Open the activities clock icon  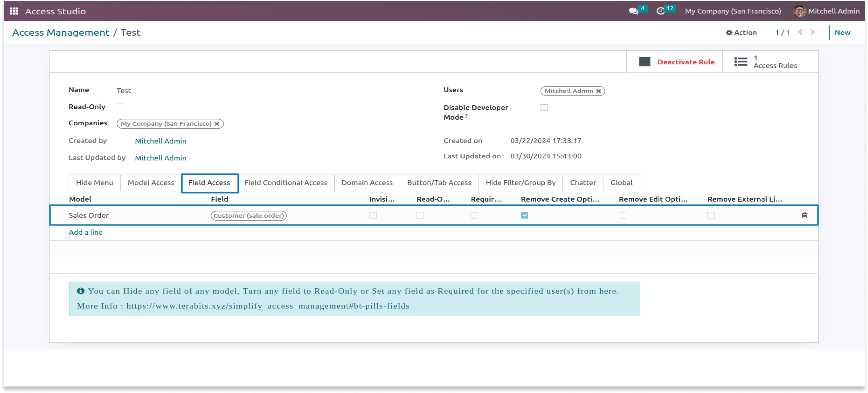pyautogui.click(x=660, y=11)
